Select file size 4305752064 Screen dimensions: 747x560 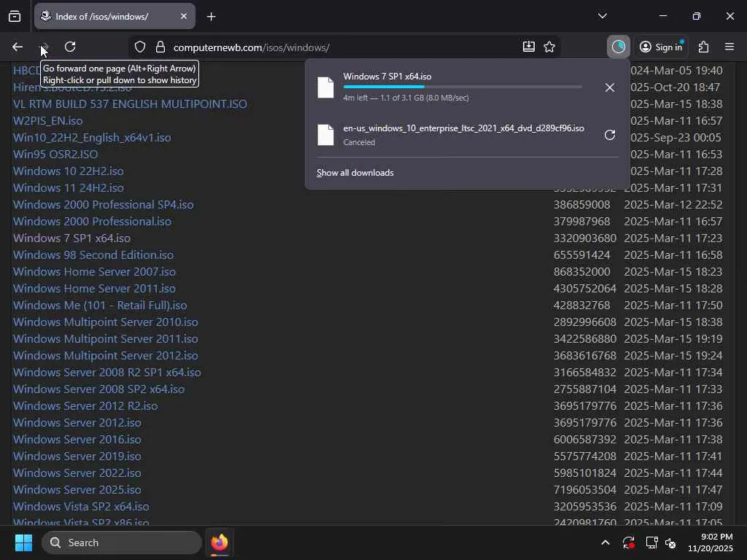click(x=584, y=289)
